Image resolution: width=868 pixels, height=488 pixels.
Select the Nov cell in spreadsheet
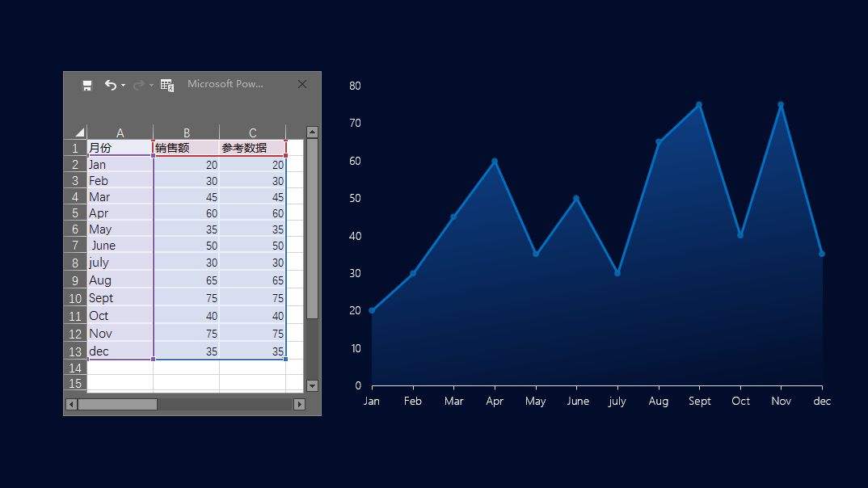tap(120, 333)
